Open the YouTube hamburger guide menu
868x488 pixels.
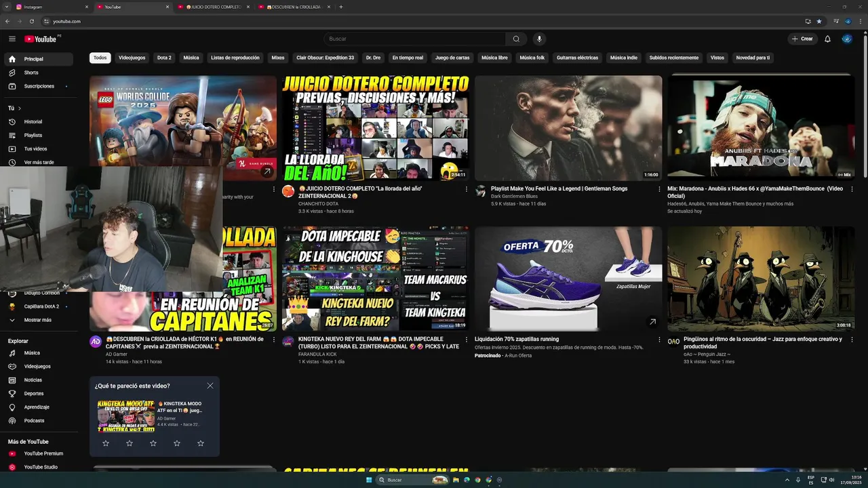click(x=12, y=39)
